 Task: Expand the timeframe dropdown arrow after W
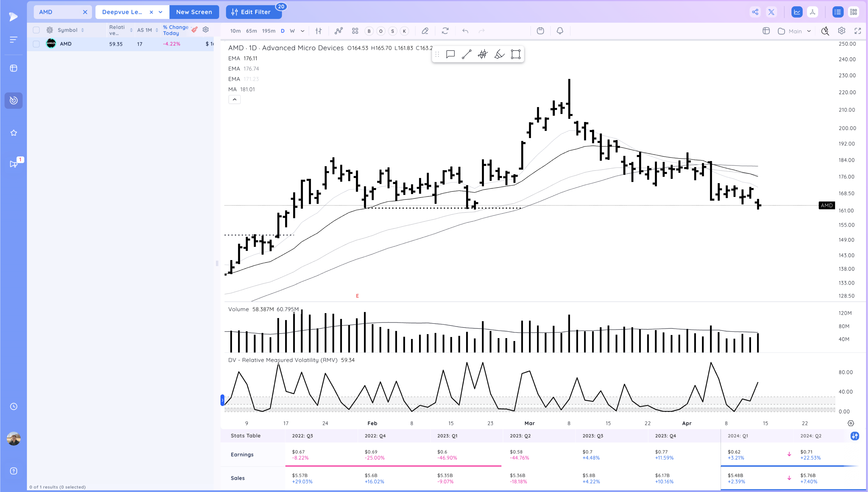click(x=302, y=31)
